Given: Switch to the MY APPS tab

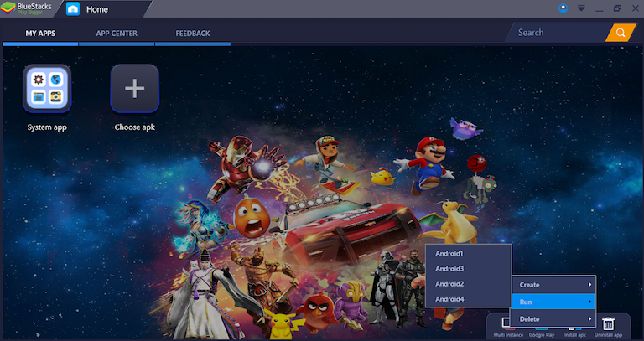Looking at the screenshot, I should (40, 34).
